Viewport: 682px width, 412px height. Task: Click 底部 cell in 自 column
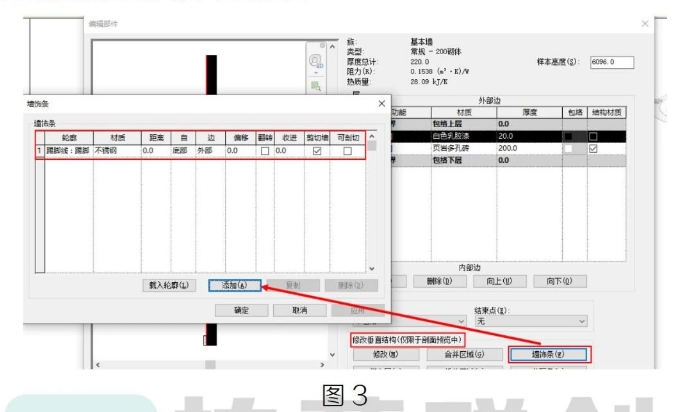point(183,151)
